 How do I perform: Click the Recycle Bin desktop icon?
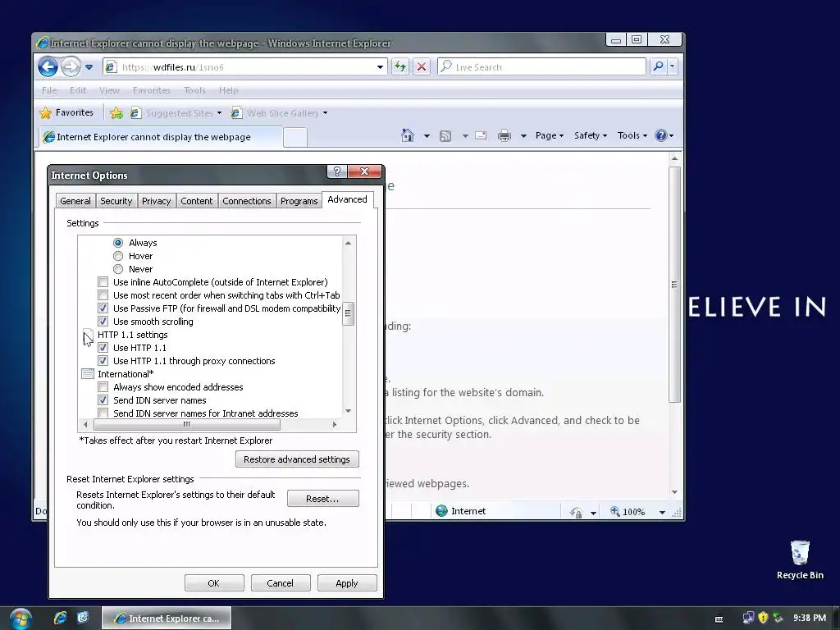coord(800,559)
